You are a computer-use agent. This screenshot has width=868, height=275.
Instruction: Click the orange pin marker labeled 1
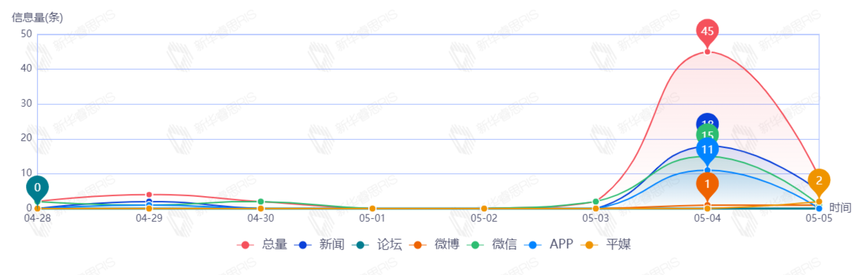[x=707, y=184]
